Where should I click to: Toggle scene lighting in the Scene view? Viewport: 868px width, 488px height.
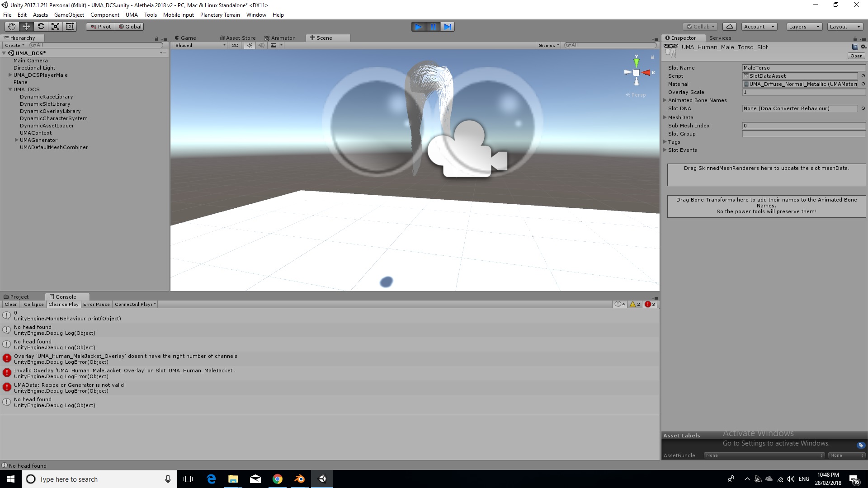(x=249, y=45)
